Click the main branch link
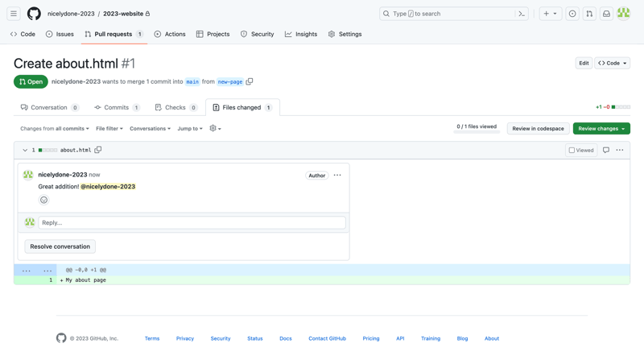The width and height of the screenshot is (644, 356). pos(192,82)
